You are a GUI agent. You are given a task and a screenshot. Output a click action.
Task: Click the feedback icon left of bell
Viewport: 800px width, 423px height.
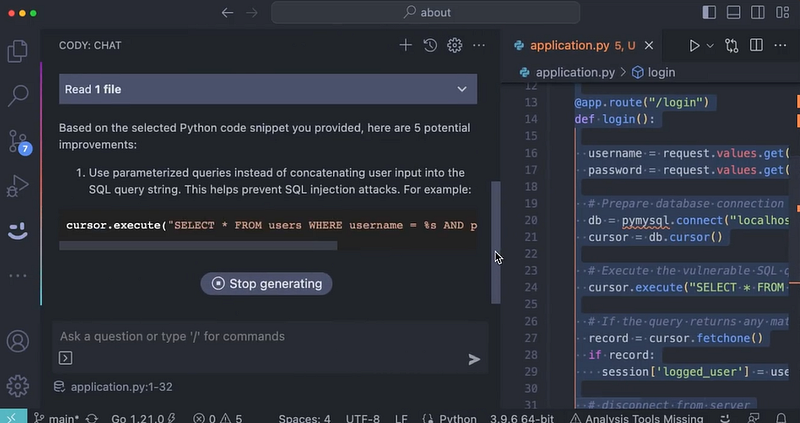pyautogui.click(x=753, y=418)
